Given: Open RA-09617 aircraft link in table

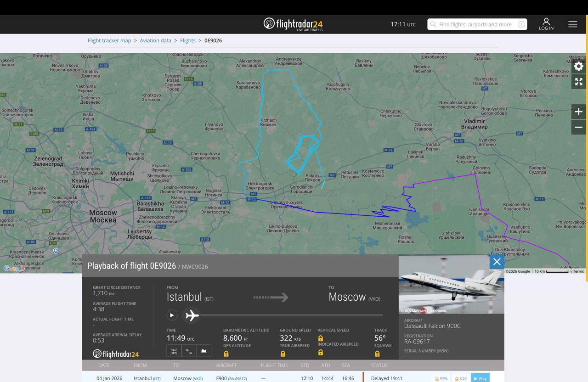Looking at the screenshot, I should (x=237, y=379).
